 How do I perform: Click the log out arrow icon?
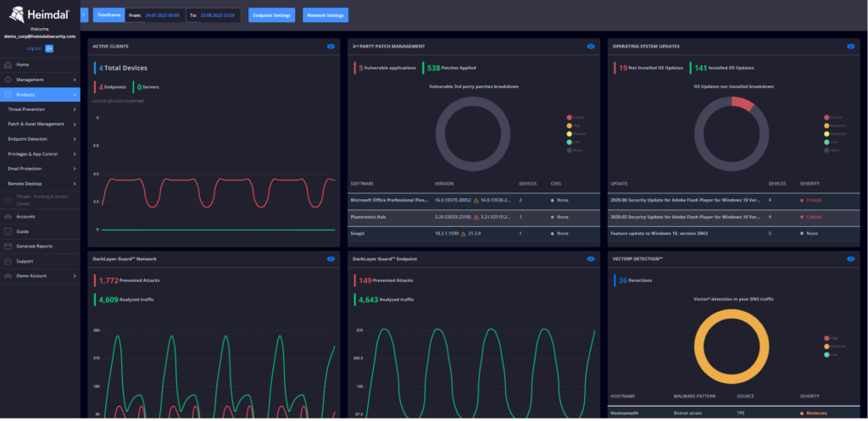coord(49,48)
